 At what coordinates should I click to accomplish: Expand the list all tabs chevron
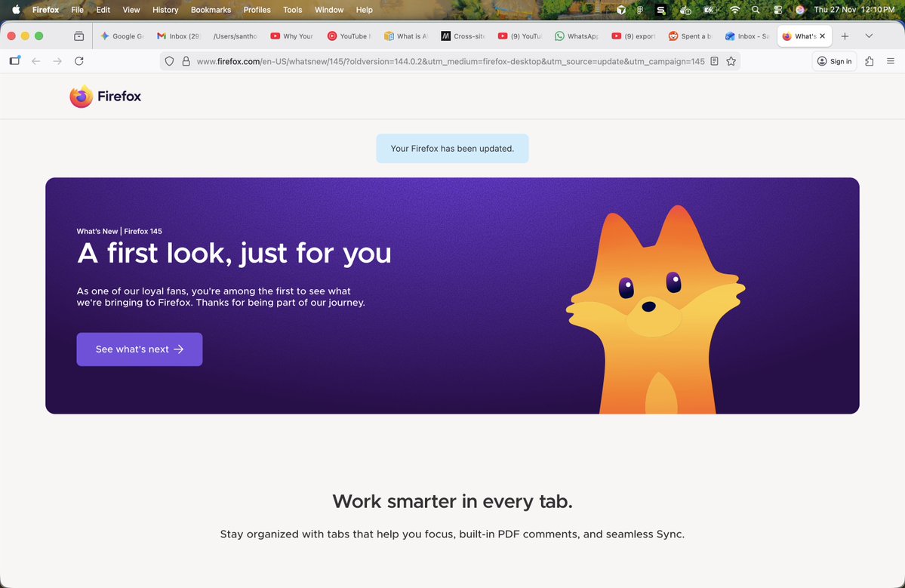coord(869,35)
